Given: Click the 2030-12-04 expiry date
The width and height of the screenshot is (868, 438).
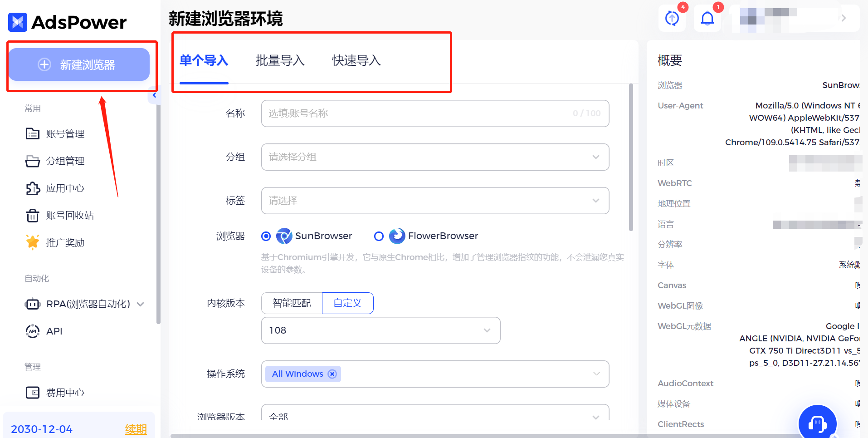Looking at the screenshot, I should click(x=42, y=429).
